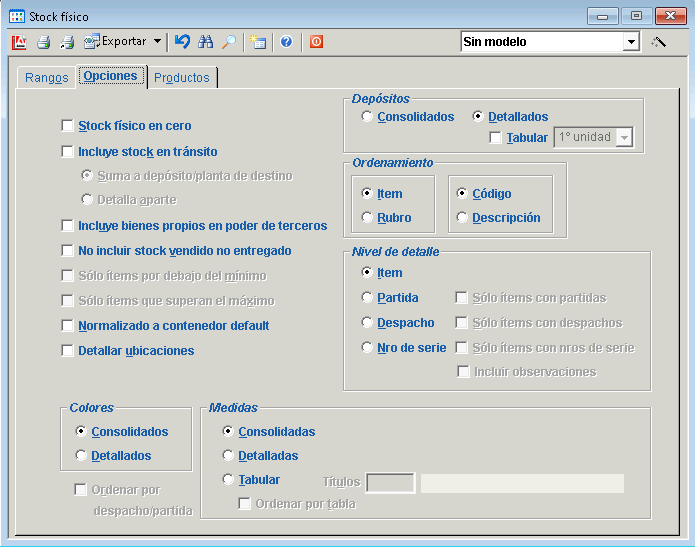Image resolution: width=695 pixels, height=547 pixels.
Task: Click the PDF export icon in toolbar
Action: [x=19, y=42]
